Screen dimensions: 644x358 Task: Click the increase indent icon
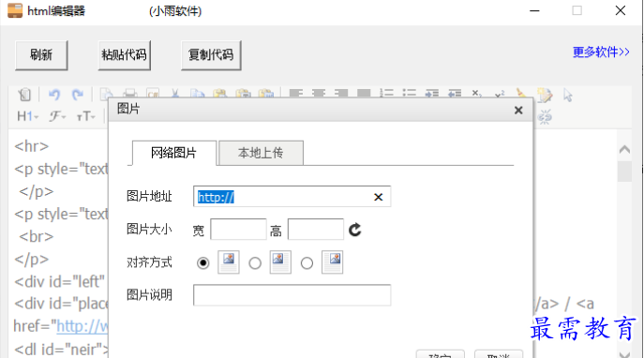(x=431, y=93)
